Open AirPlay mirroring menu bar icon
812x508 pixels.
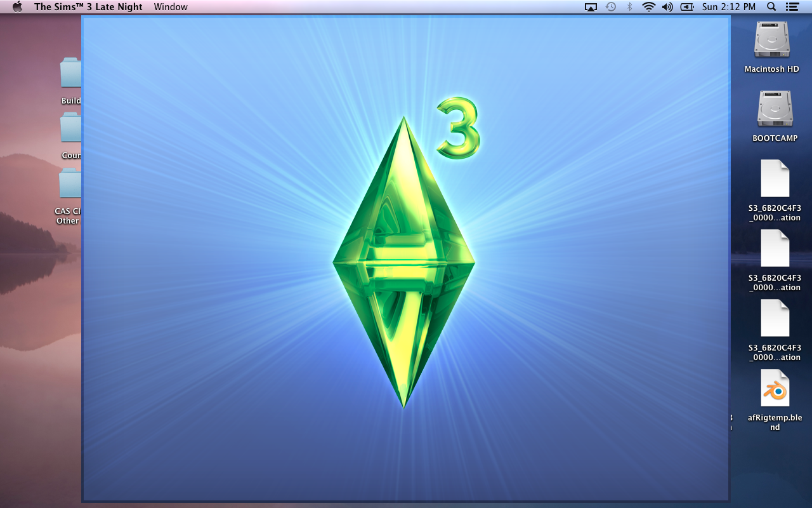tap(591, 7)
